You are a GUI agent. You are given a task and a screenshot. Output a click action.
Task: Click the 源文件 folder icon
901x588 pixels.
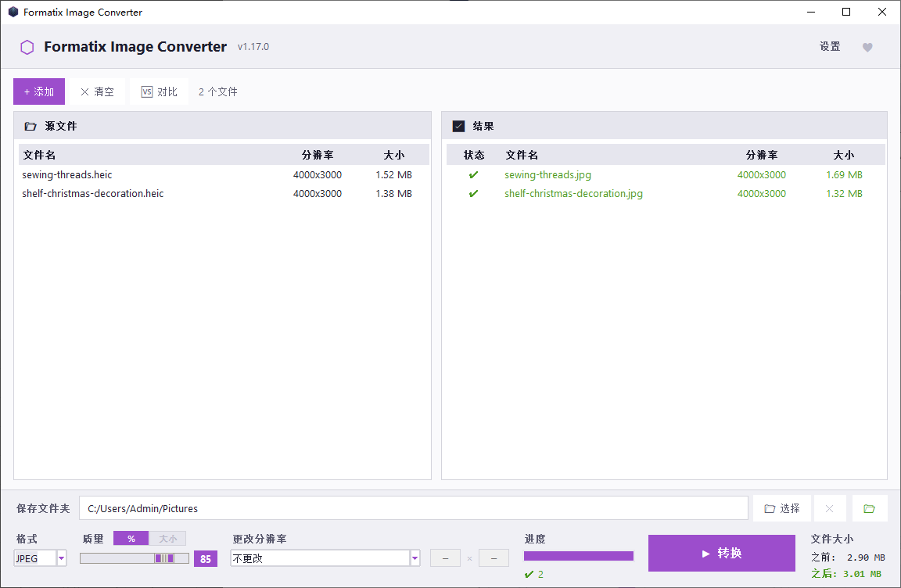[31, 126]
